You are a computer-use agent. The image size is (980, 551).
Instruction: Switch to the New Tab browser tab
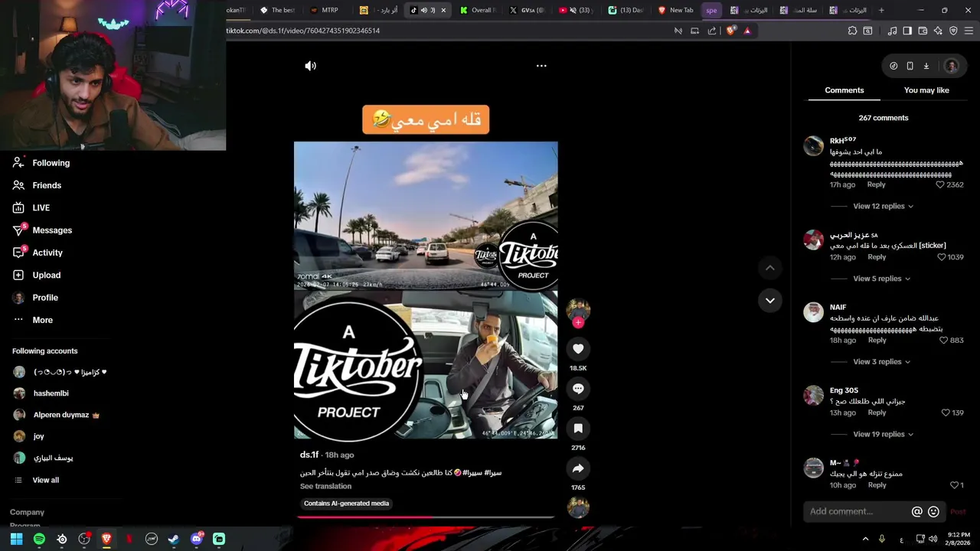(x=676, y=10)
